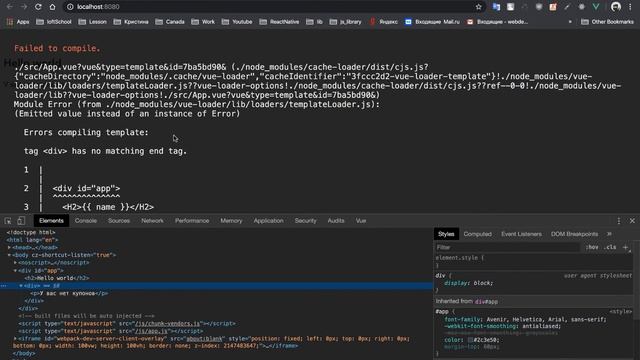Go forward with browser forward arrow

[x=24, y=7]
